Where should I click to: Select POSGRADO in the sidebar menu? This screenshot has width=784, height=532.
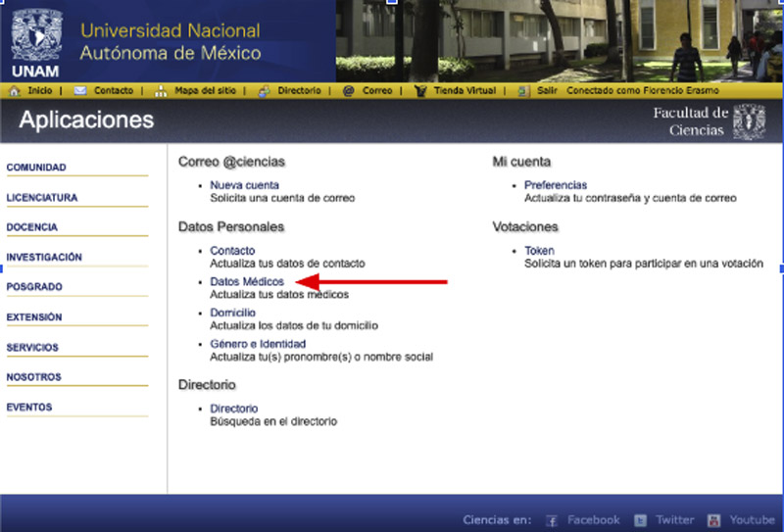[x=34, y=287]
